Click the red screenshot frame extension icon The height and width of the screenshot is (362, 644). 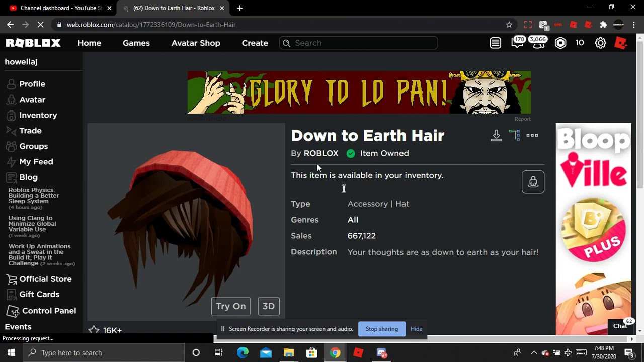click(528, 25)
